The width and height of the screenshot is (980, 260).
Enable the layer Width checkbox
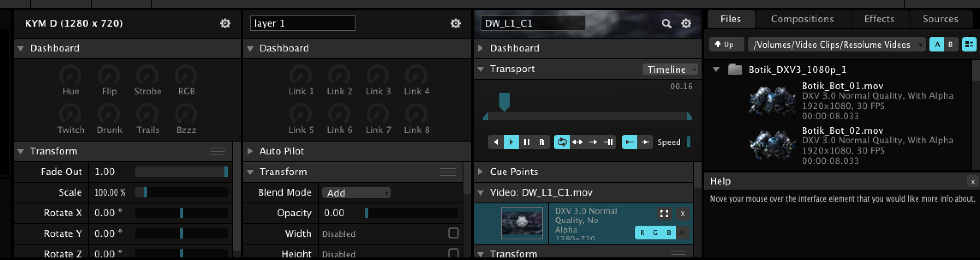point(453,233)
